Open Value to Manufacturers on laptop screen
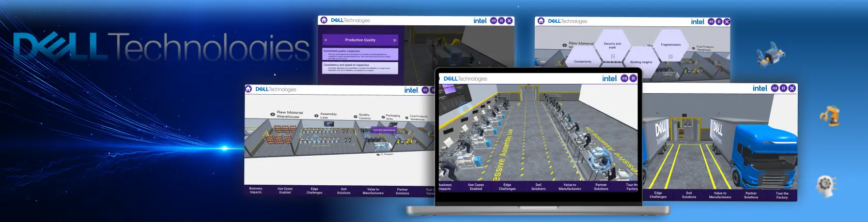This screenshot has height=222, width=868. (570, 187)
